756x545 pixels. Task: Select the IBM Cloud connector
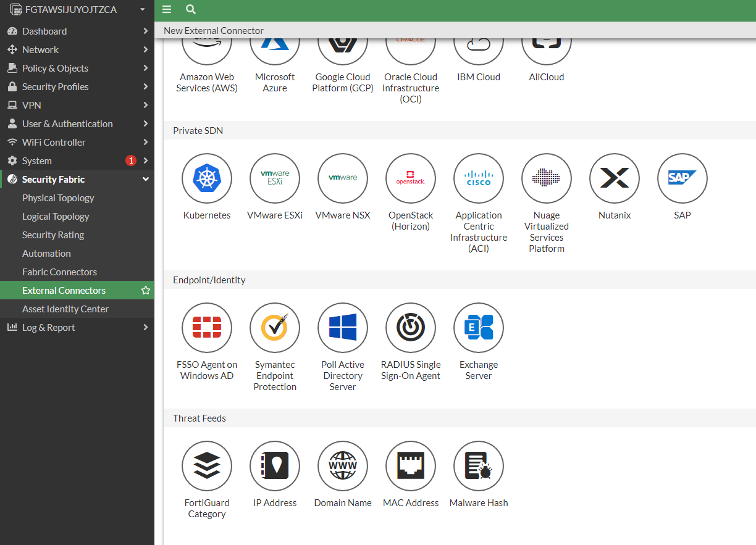pyautogui.click(x=479, y=52)
